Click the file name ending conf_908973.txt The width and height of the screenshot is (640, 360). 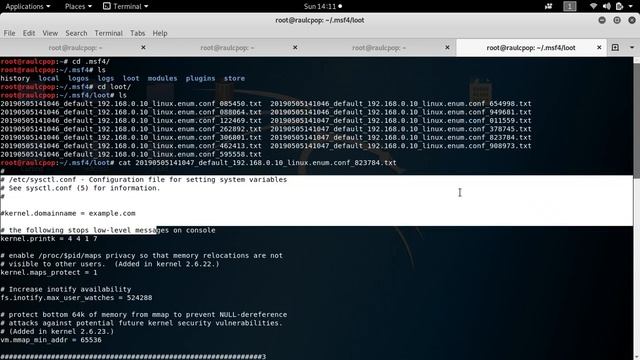tap(401, 146)
